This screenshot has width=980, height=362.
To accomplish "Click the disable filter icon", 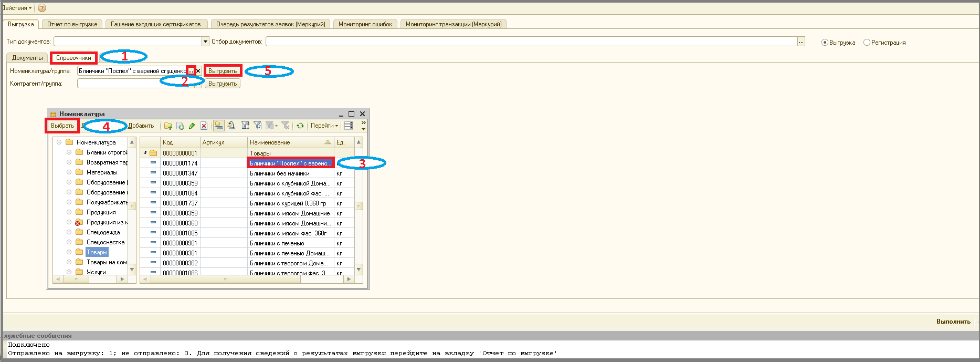I will (x=285, y=126).
